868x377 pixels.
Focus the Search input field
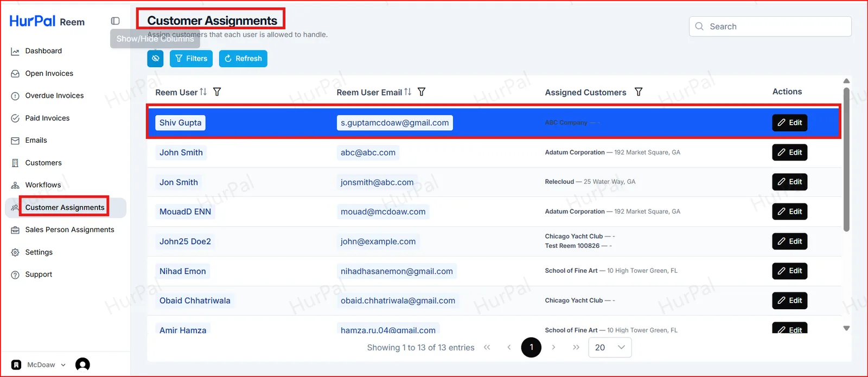(x=770, y=26)
